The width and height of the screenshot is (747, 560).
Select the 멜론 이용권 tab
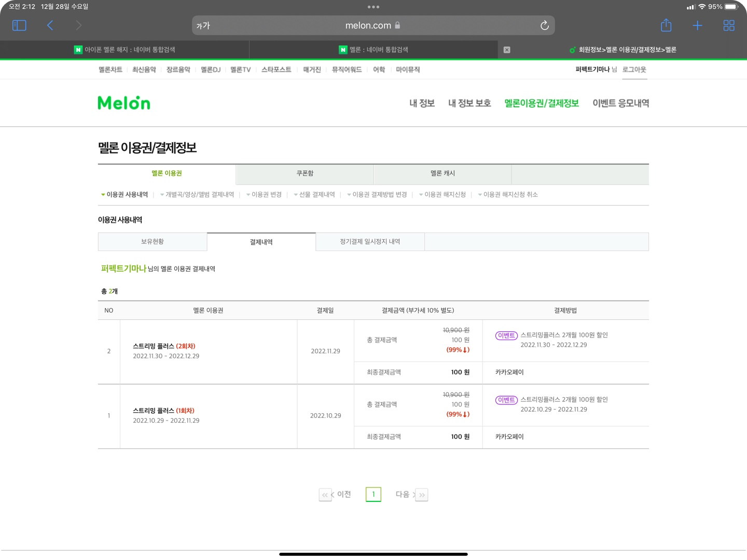(167, 174)
